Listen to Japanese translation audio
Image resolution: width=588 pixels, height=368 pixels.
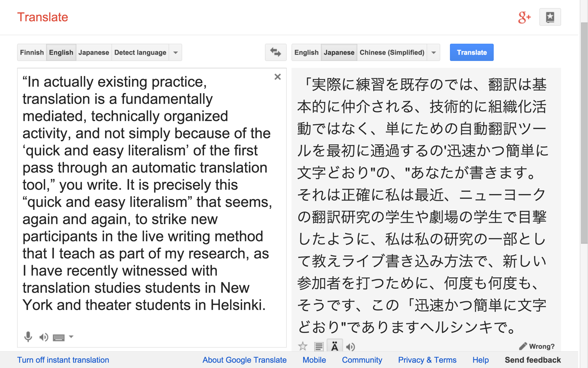click(350, 347)
